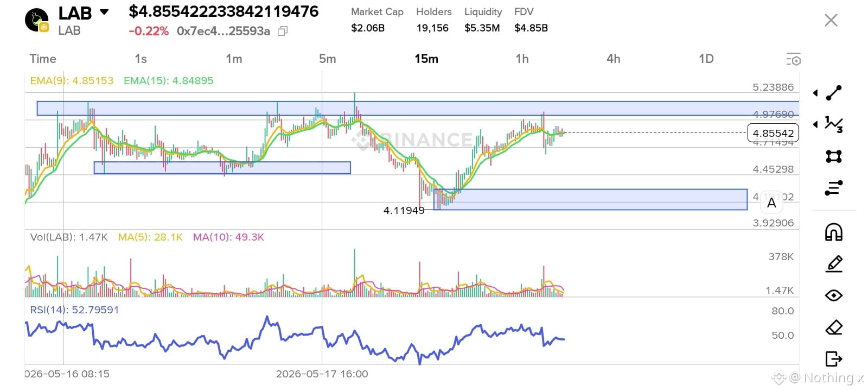868x391 pixels.
Task: Click the exit drawing mode icon
Action: coord(834,359)
